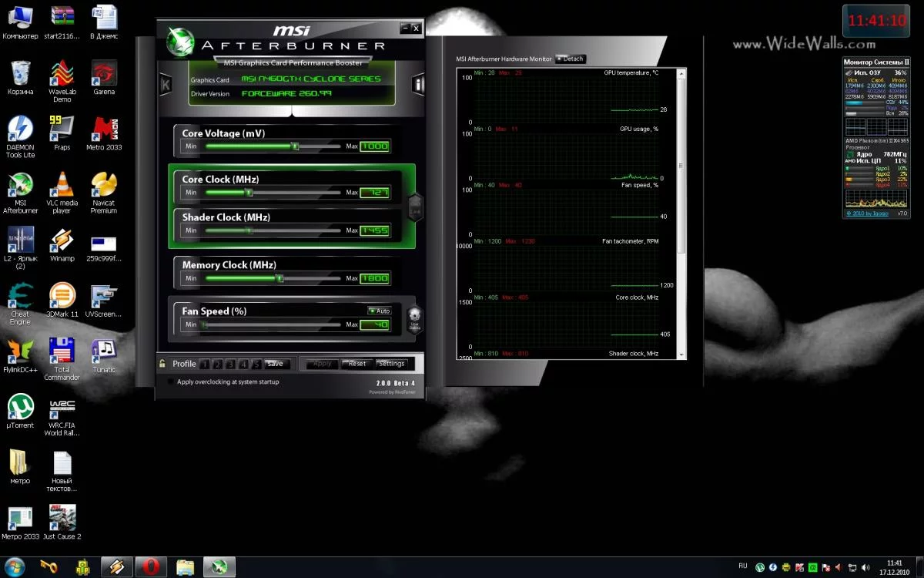Click the MSI Afterburner taskbar button
This screenshot has height=578, width=924.
click(x=219, y=567)
